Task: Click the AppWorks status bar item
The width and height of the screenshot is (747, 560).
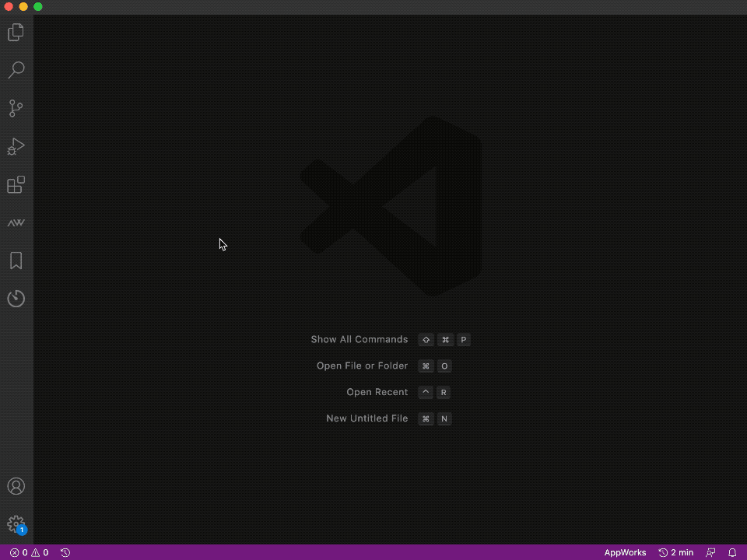Action: pyautogui.click(x=625, y=552)
